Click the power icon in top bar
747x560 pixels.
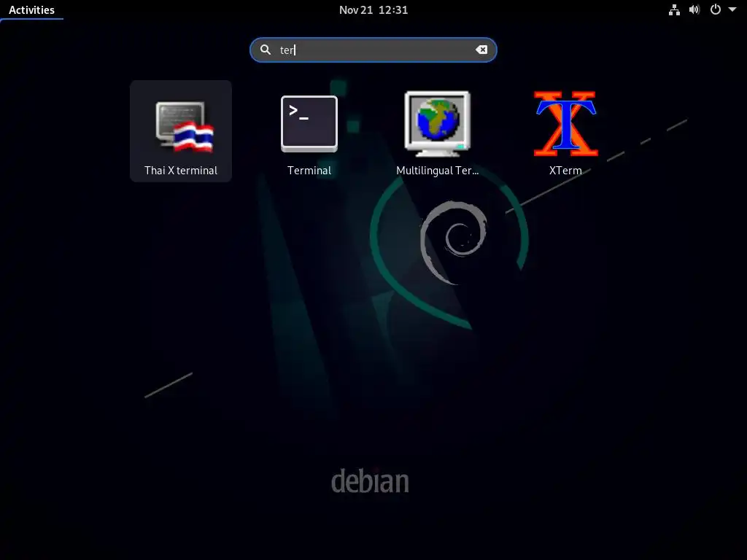click(715, 9)
